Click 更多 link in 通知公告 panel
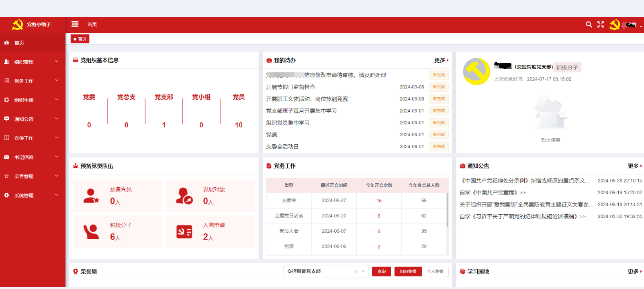Image resolution: width=644 pixels, height=289 pixels. tap(635, 166)
